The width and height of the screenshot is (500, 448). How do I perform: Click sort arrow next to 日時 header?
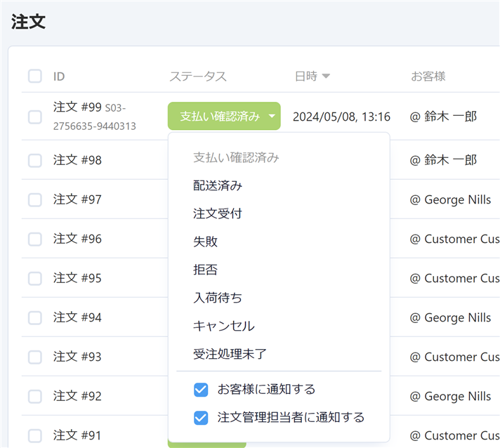point(326,77)
